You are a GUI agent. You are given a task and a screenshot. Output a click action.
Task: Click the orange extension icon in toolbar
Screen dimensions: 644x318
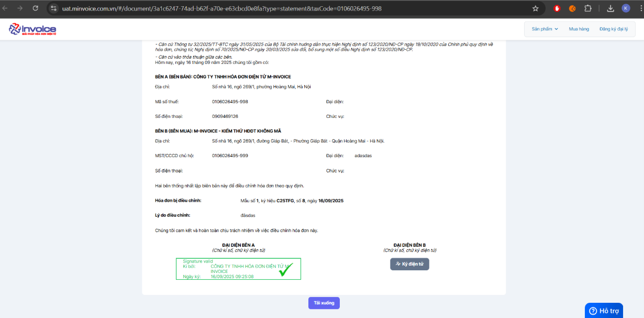(x=572, y=8)
